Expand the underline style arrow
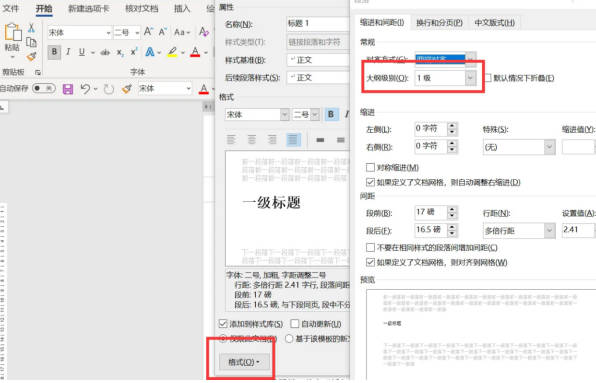 93,52
